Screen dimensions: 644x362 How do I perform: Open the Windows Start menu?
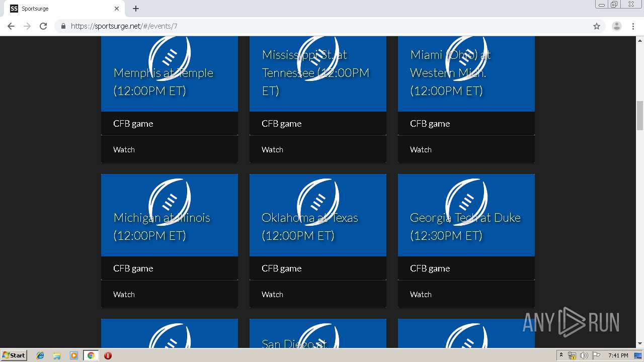(x=14, y=355)
